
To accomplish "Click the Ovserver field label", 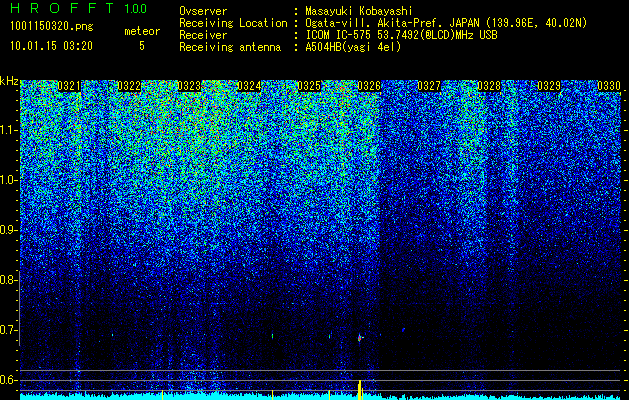I will (x=203, y=11).
